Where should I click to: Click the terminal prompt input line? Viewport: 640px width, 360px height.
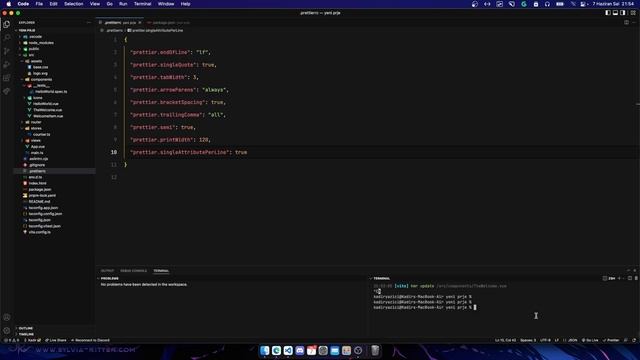click(425, 307)
